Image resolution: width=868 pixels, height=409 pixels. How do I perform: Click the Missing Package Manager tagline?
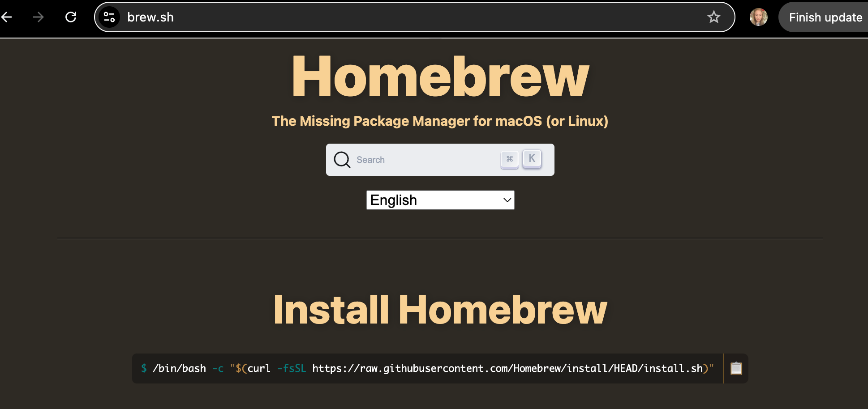(x=440, y=121)
